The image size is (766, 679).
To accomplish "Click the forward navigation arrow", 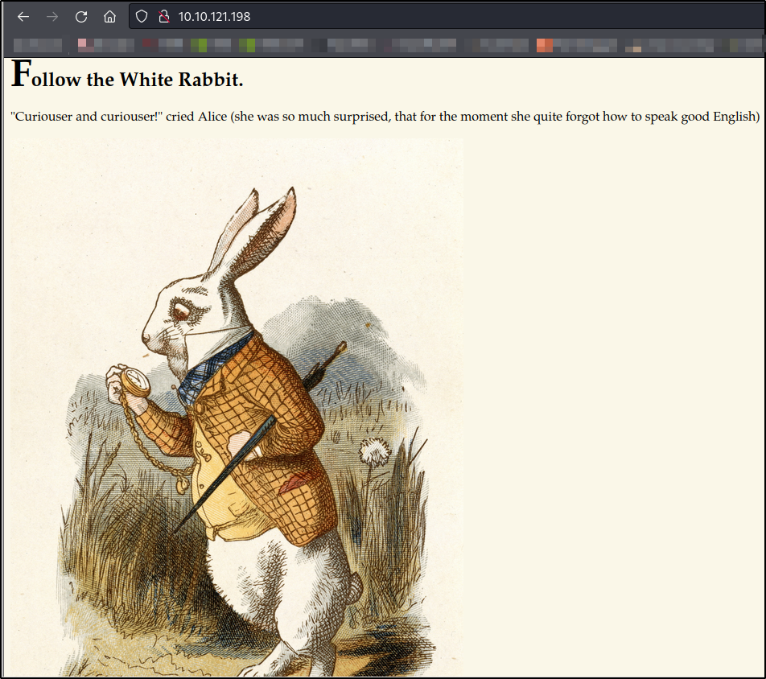I will pos(52,17).
